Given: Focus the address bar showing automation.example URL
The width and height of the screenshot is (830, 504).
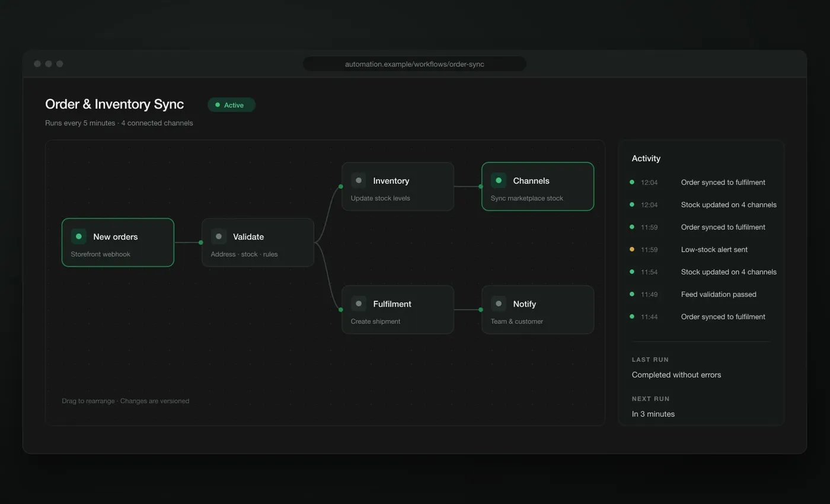Looking at the screenshot, I should pyautogui.click(x=414, y=64).
